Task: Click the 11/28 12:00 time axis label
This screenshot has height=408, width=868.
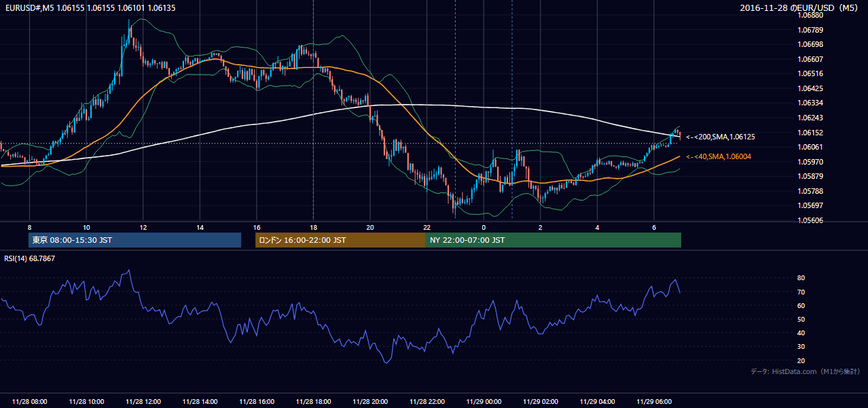Action: click(143, 402)
